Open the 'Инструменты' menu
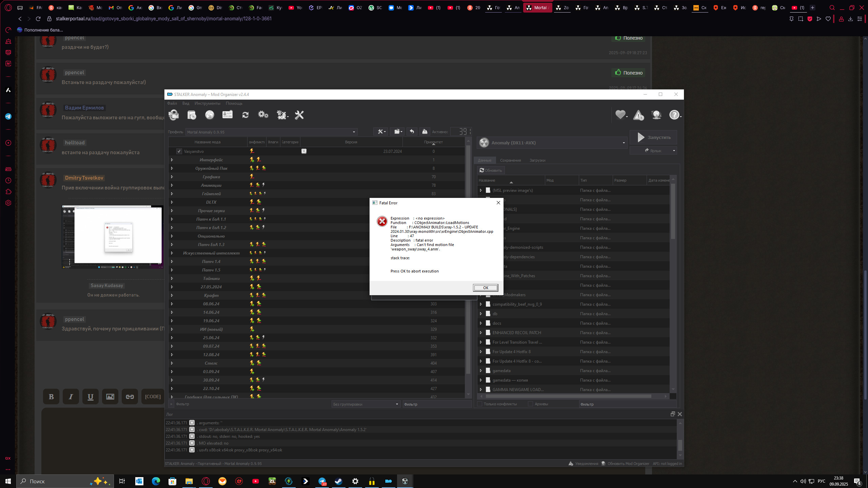The height and width of the screenshot is (488, 868). (x=207, y=103)
